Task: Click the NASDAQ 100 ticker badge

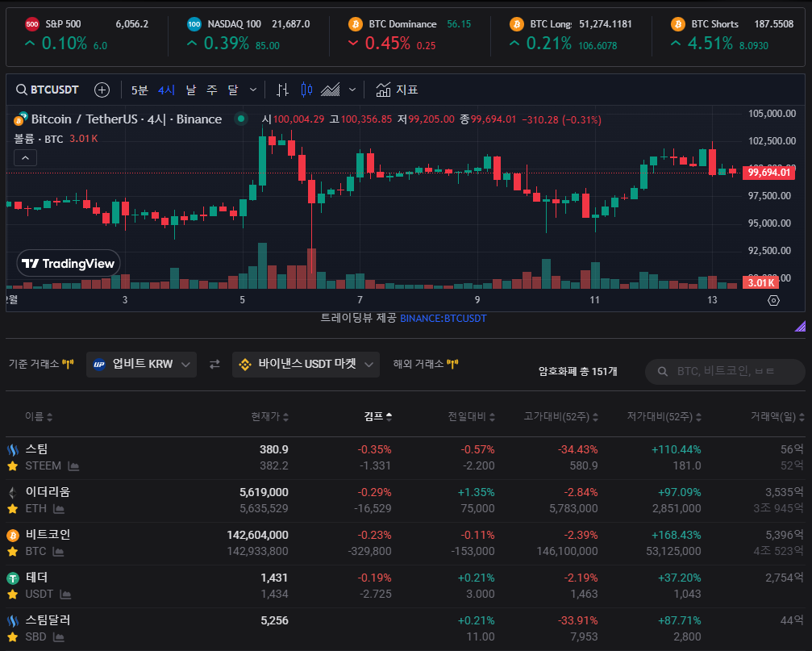Action: (194, 24)
